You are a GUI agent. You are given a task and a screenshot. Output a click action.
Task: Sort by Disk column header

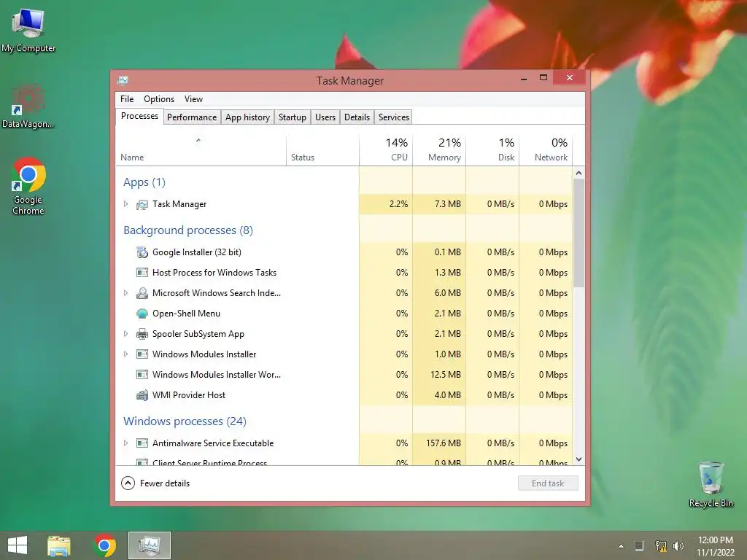click(x=492, y=149)
